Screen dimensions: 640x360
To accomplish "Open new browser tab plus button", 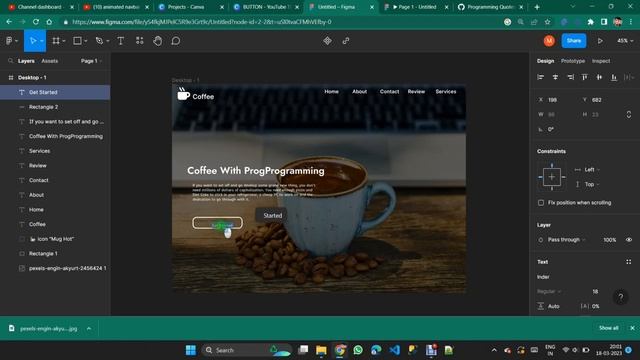I will tap(537, 7).
